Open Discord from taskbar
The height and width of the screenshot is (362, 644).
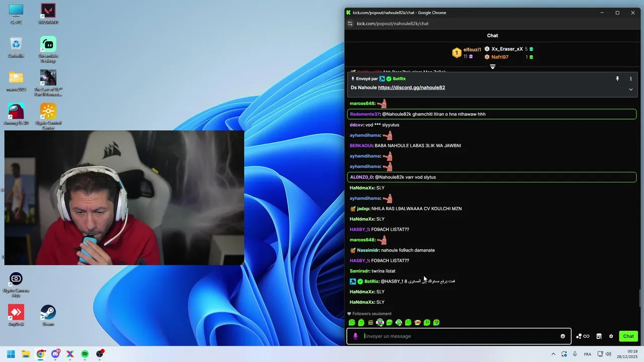pos(55,354)
